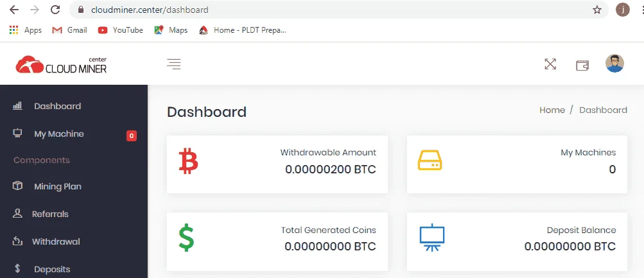
Task: Click the My Machines card label
Action: pyautogui.click(x=588, y=153)
